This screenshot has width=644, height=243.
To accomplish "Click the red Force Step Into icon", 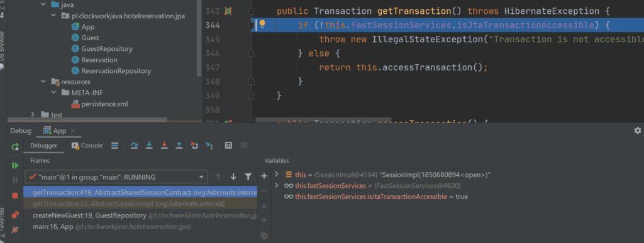I will (164, 146).
